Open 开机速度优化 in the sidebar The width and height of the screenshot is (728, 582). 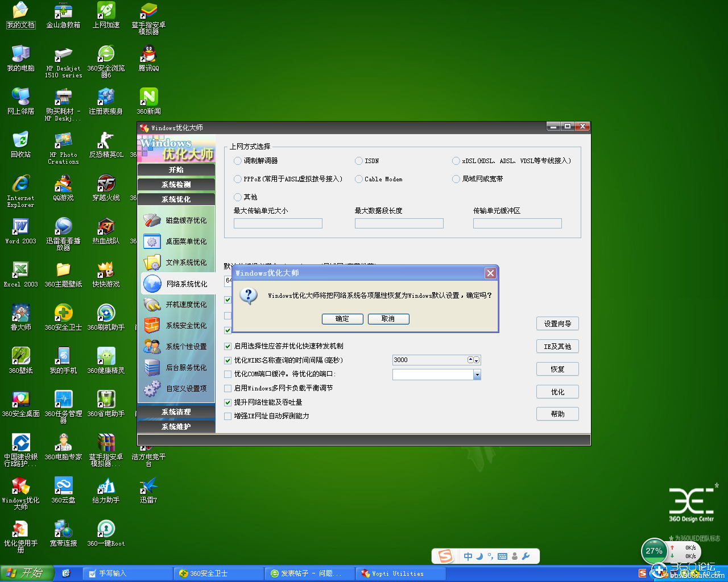[176, 305]
